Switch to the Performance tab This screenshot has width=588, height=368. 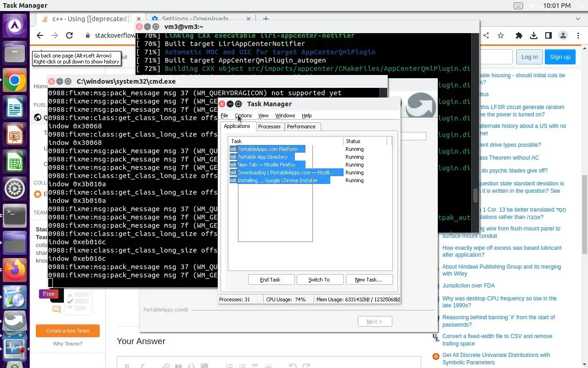(301, 126)
